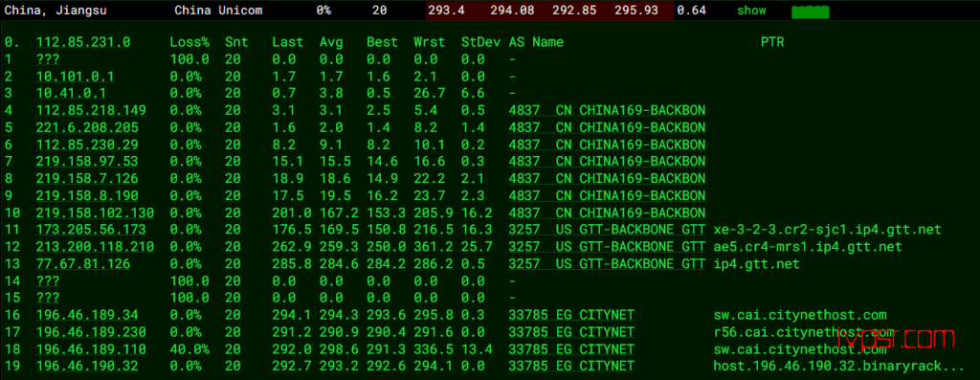Click the 196.46.189.230 hop address

coord(91,331)
